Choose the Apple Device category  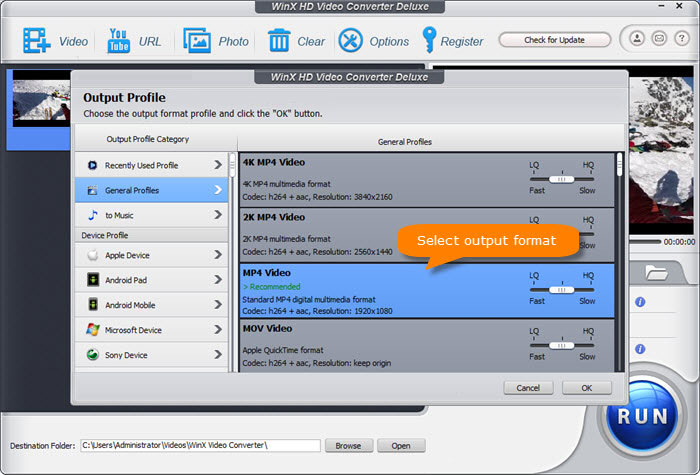point(152,255)
